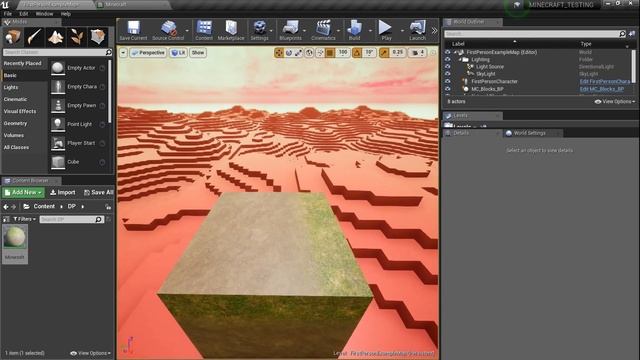Click the Add New button

coord(23,192)
